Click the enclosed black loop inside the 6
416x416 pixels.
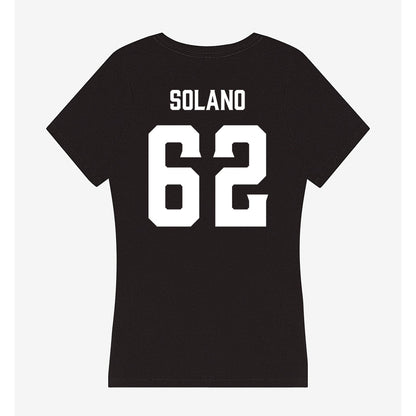tap(174, 197)
